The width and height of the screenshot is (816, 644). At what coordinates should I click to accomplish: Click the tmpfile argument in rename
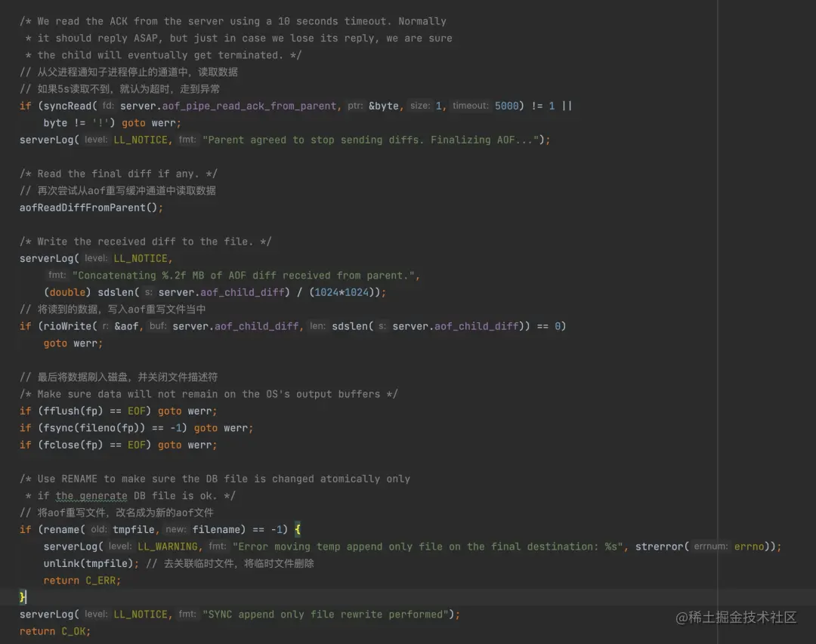(133, 529)
